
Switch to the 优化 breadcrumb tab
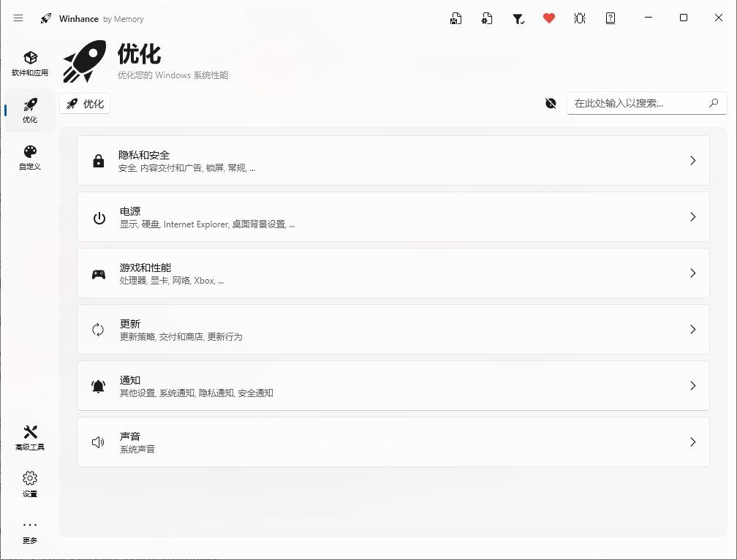pos(84,103)
